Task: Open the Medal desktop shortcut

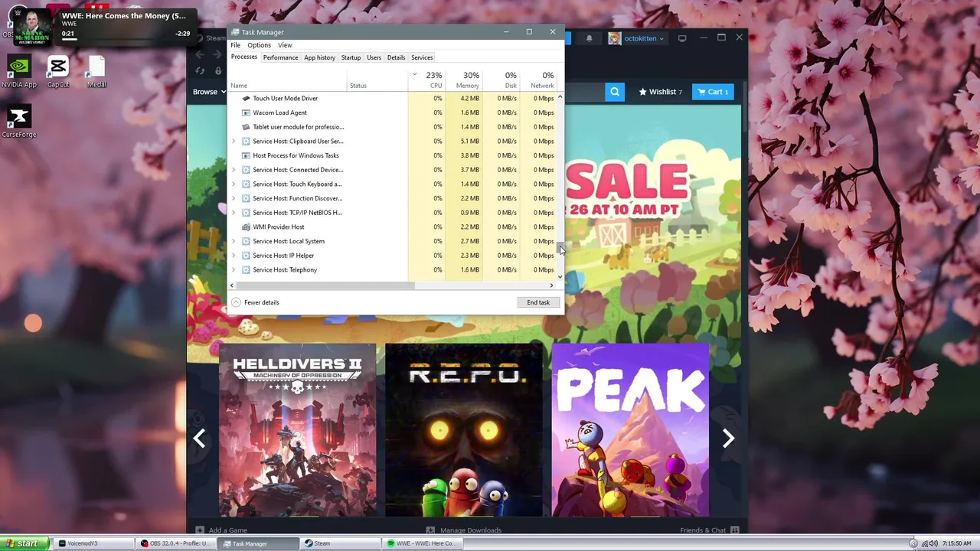Action: click(x=96, y=71)
